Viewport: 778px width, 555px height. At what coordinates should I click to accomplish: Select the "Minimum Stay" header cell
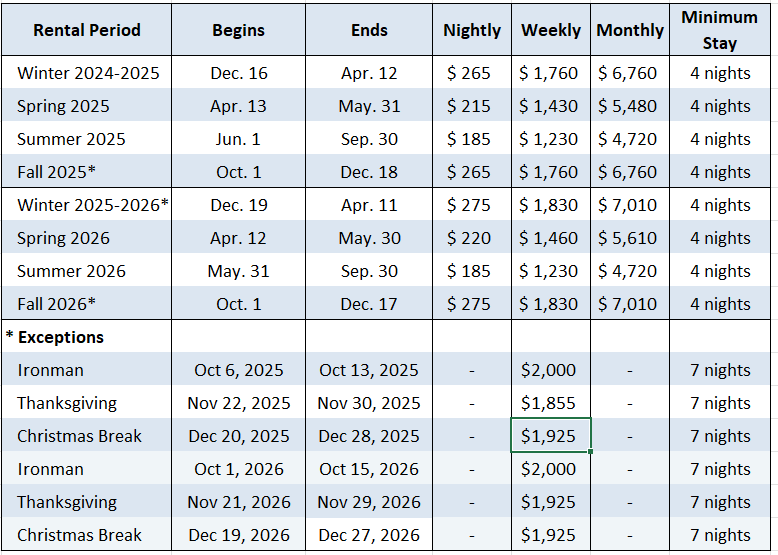pos(720,30)
